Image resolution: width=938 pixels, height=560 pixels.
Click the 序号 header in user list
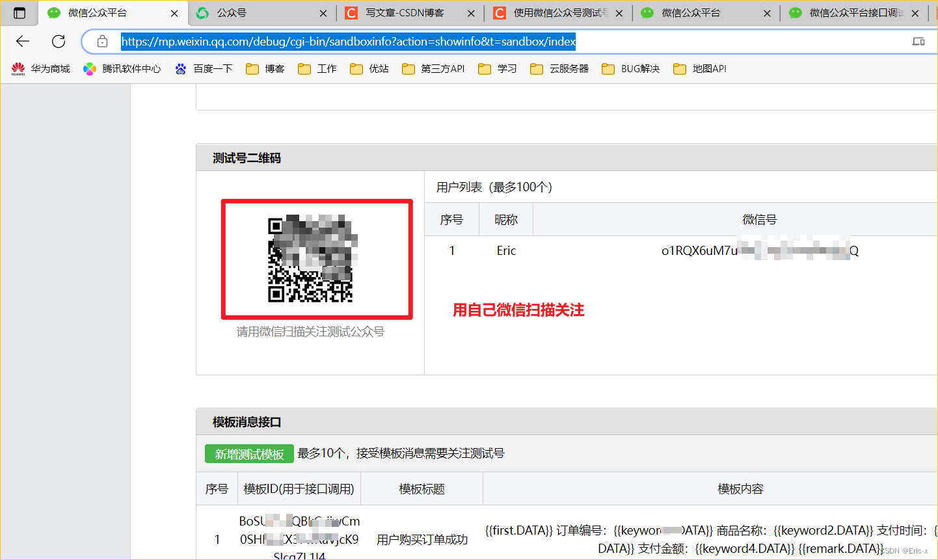pyautogui.click(x=451, y=220)
